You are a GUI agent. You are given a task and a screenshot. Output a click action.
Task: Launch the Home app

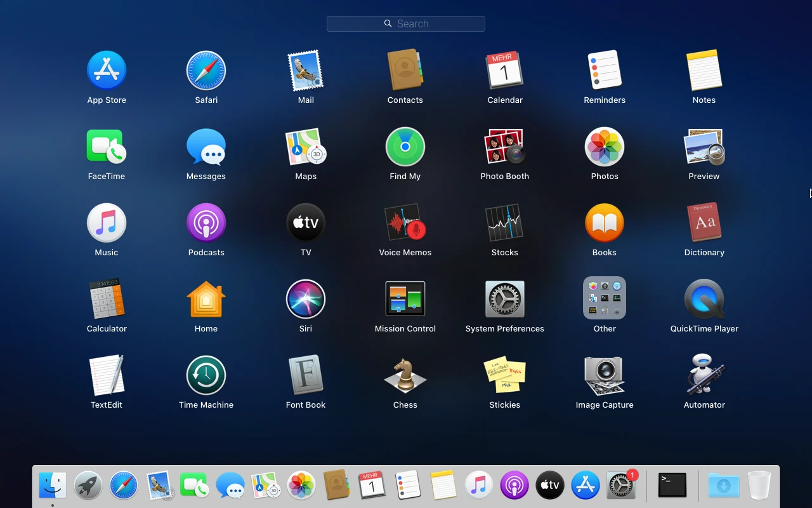click(x=206, y=299)
